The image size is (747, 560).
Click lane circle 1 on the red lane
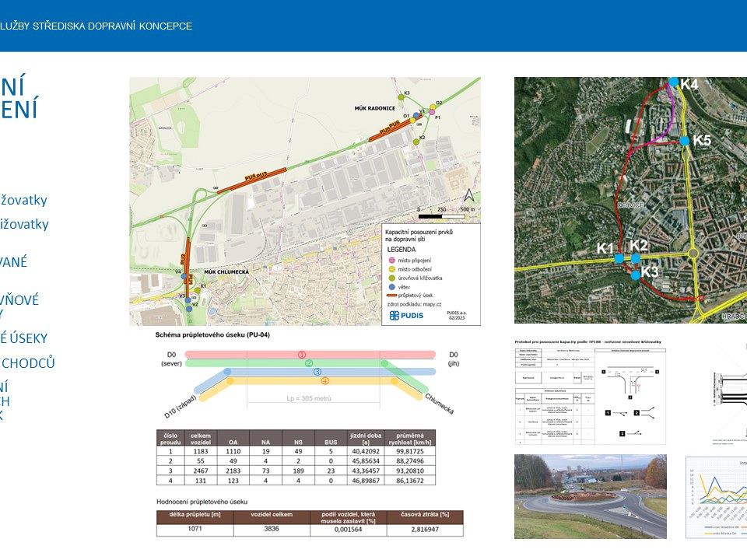(x=302, y=355)
